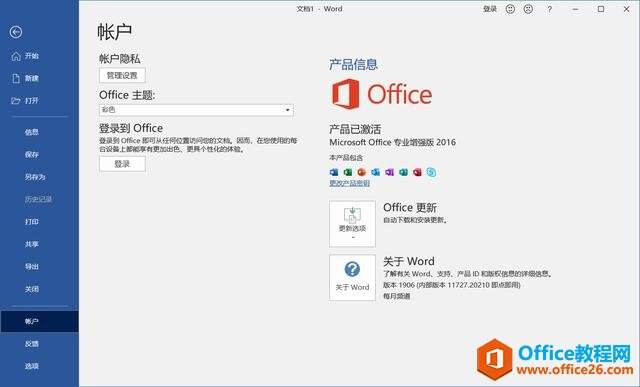
Task: Click the green Excel product icon
Action: (348, 172)
